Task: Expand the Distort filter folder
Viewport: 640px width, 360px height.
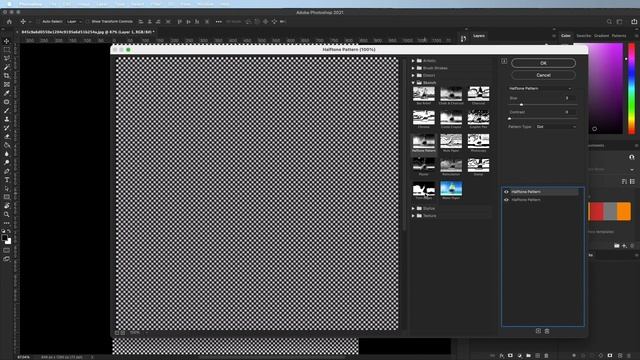Action: coord(413,76)
